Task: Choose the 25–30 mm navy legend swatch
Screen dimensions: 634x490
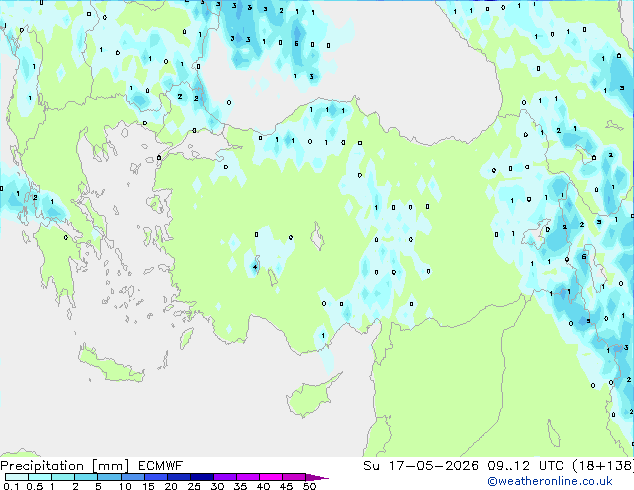Action: pyautogui.click(x=201, y=477)
